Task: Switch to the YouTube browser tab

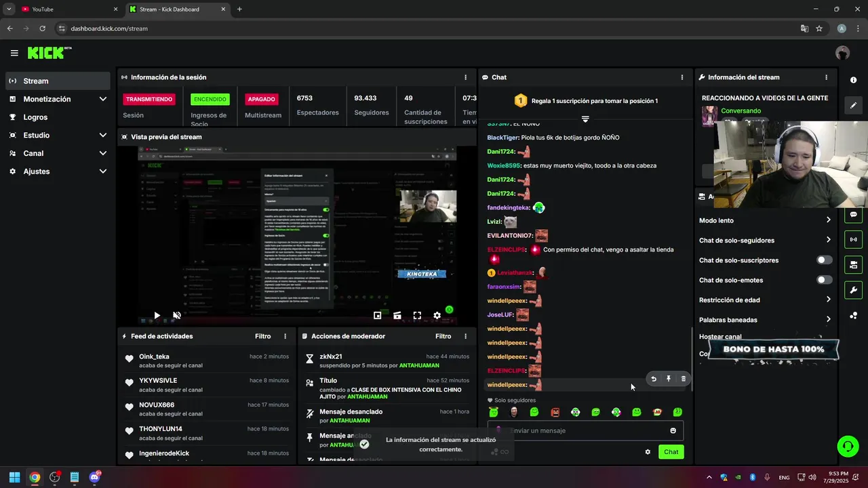Action: [69, 9]
